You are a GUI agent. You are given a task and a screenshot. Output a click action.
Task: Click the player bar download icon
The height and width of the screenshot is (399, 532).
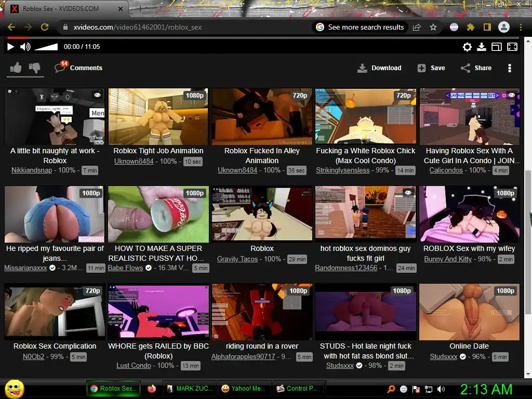point(482,47)
